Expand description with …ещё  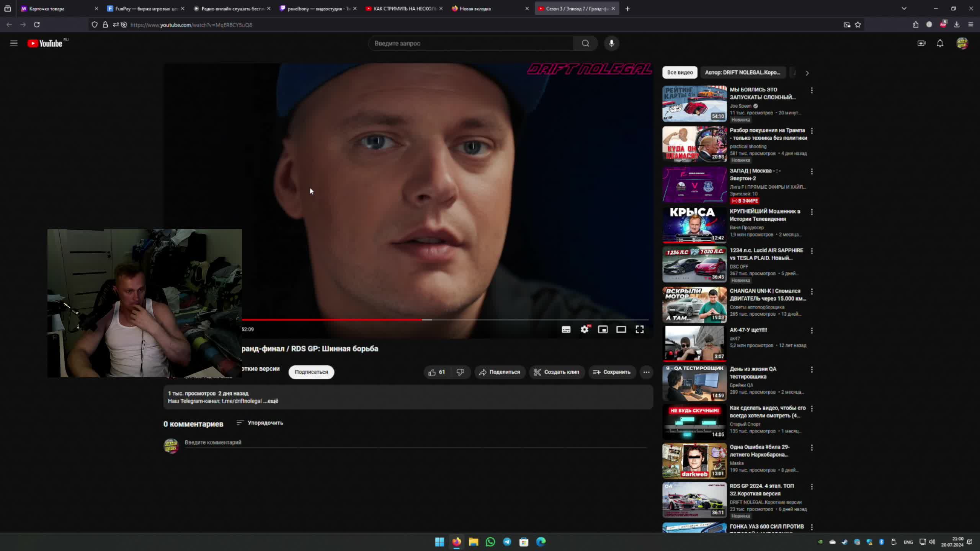pos(271,401)
